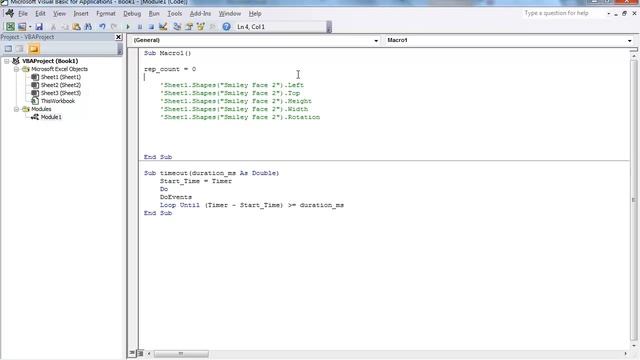Viewport: 640px width, 360px height.
Task: Click the 'Start_Time = Timer' code line
Action: [196, 181]
